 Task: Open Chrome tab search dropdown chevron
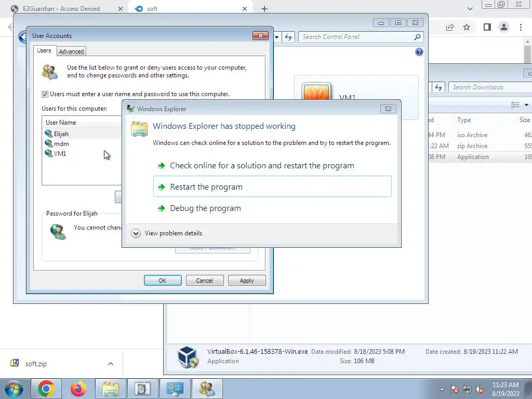[x=470, y=9]
